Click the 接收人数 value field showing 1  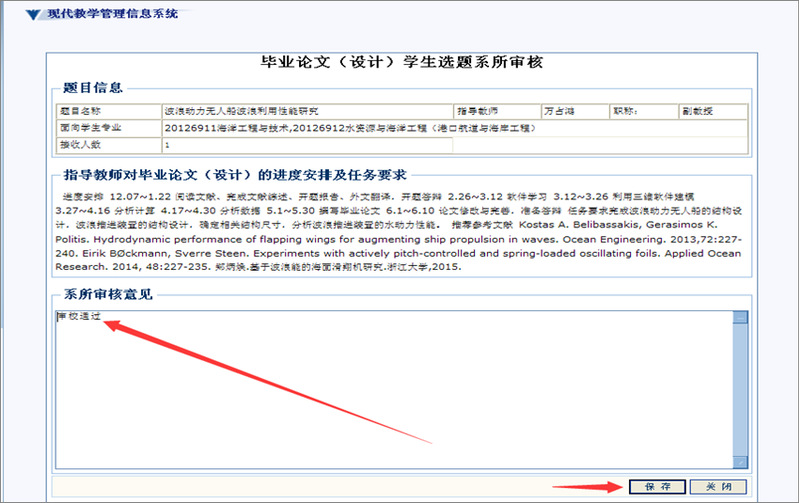[x=306, y=145]
